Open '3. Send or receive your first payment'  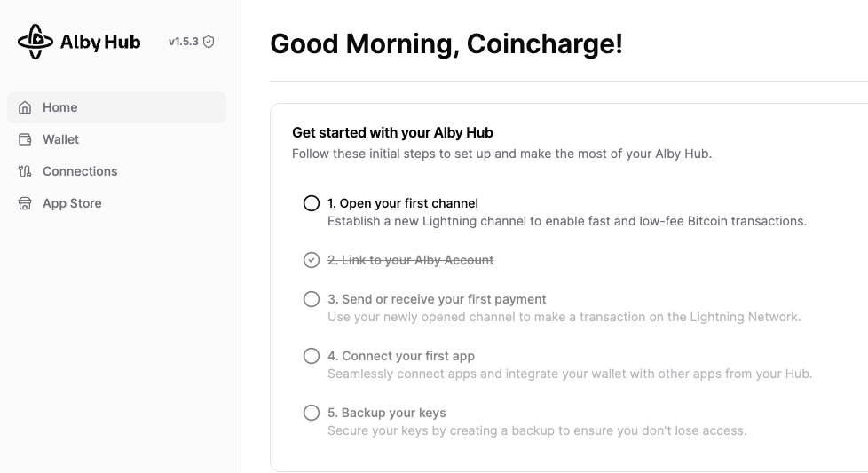coord(437,299)
